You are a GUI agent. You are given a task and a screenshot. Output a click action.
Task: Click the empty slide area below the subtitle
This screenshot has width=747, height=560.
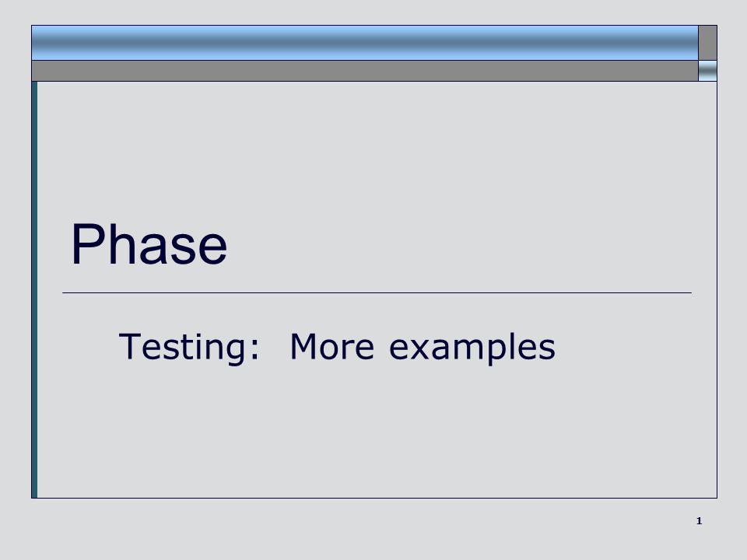(377, 433)
